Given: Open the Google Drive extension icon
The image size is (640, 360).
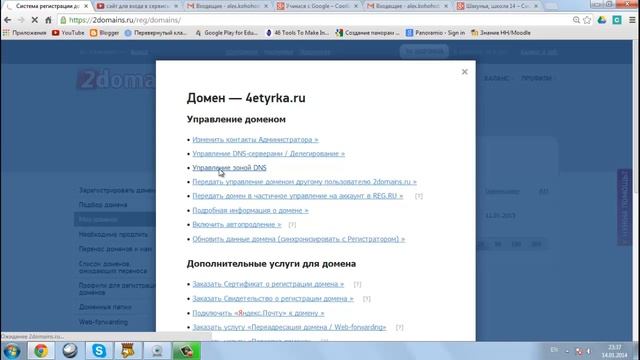Looking at the screenshot, I should pyautogui.click(x=602, y=20).
